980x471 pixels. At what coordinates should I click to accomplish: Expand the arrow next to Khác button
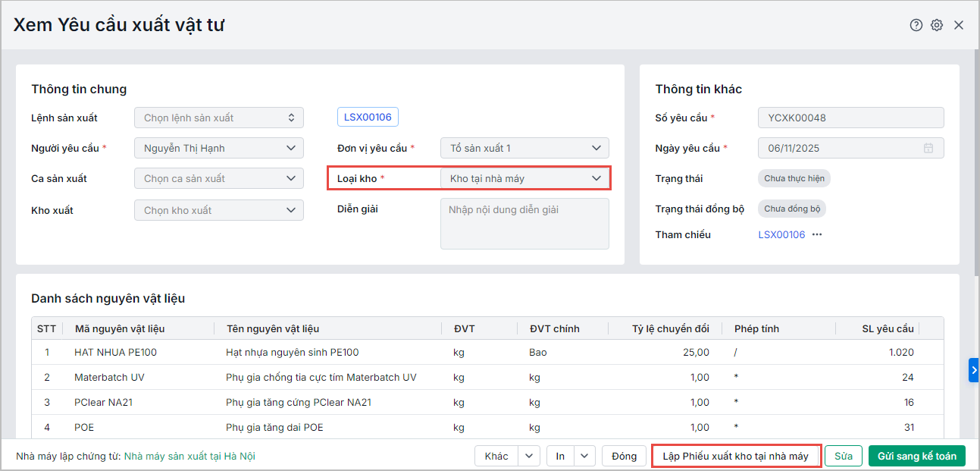(529, 456)
